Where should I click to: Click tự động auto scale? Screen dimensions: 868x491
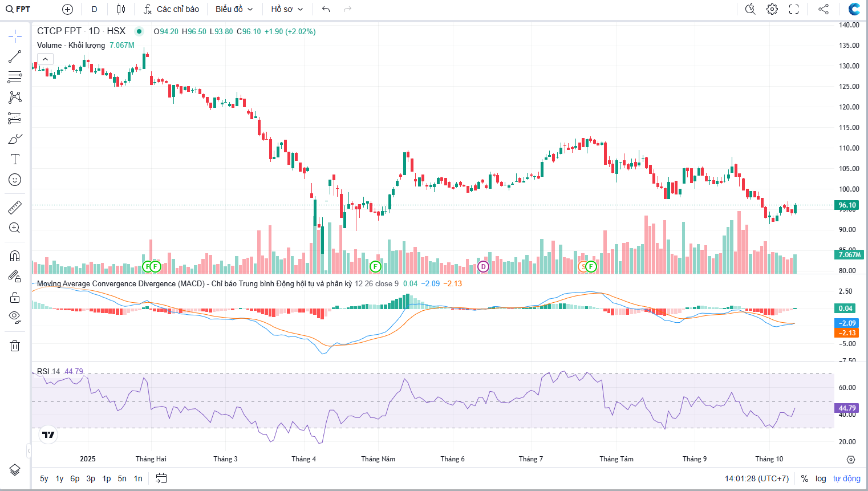(x=846, y=478)
